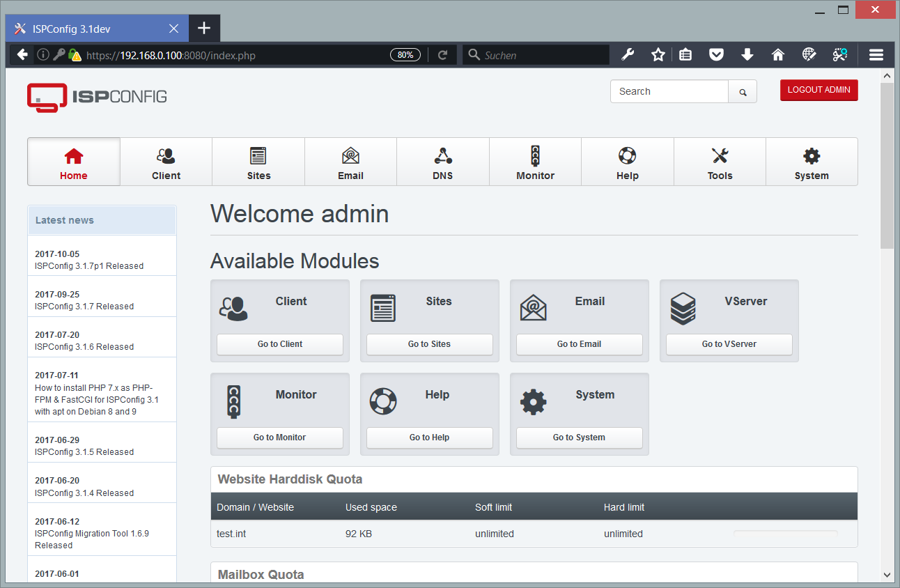Click the VServer card stack icon
Viewport: 900px width, 588px height.
point(683,309)
